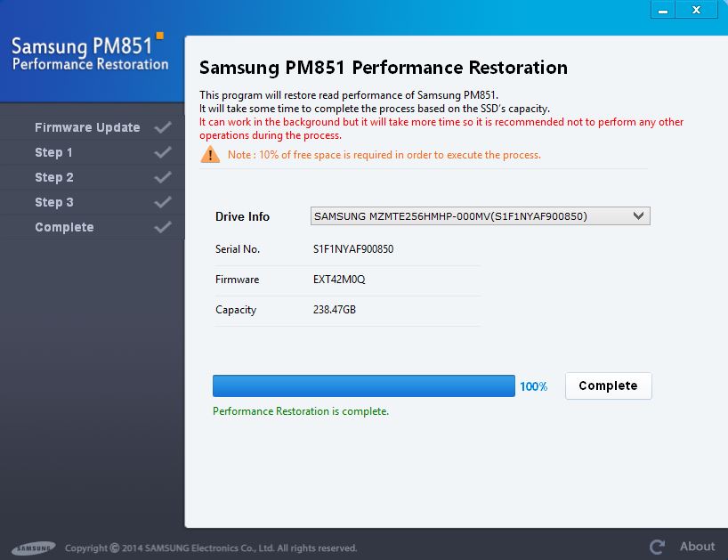Click the Drive Info dropdown arrow
This screenshot has width=728, height=560.
[x=638, y=216]
